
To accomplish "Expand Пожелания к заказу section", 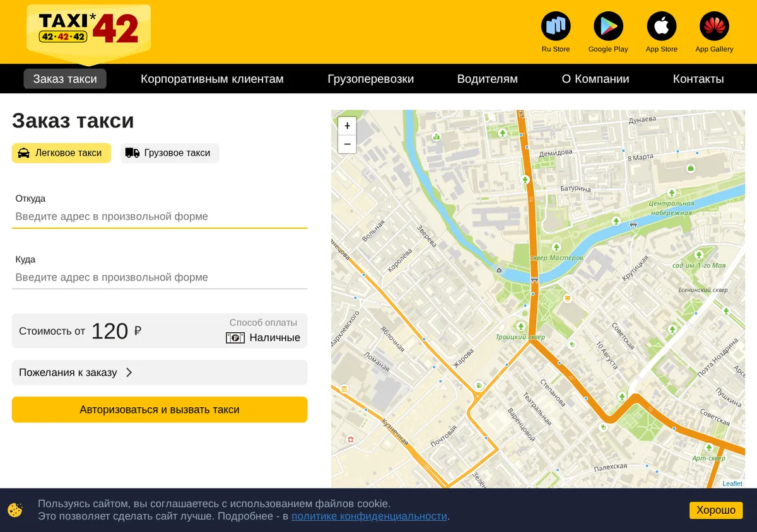I will coord(160,373).
